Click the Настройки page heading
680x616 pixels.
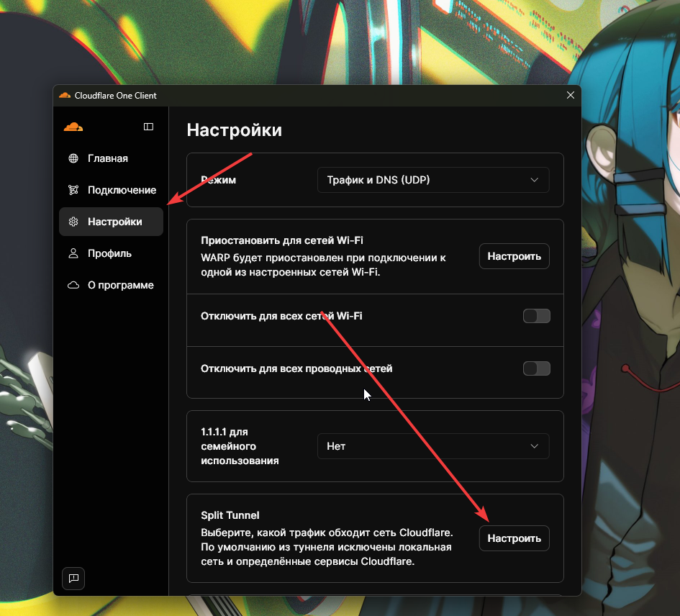point(234,130)
